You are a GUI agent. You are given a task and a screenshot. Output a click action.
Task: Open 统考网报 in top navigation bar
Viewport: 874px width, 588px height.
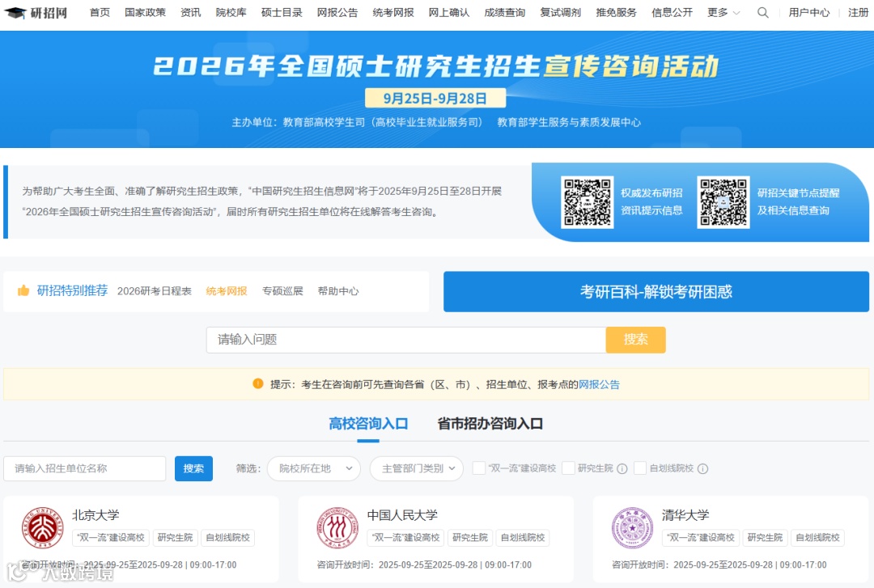[393, 12]
